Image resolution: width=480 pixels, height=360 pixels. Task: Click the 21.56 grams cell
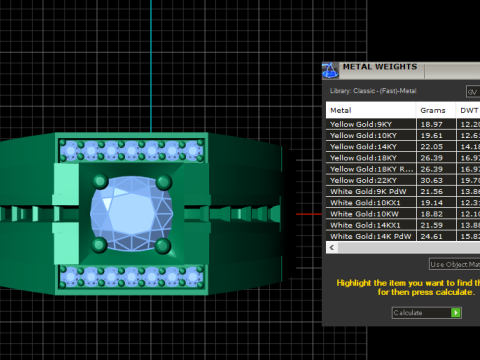436,191
